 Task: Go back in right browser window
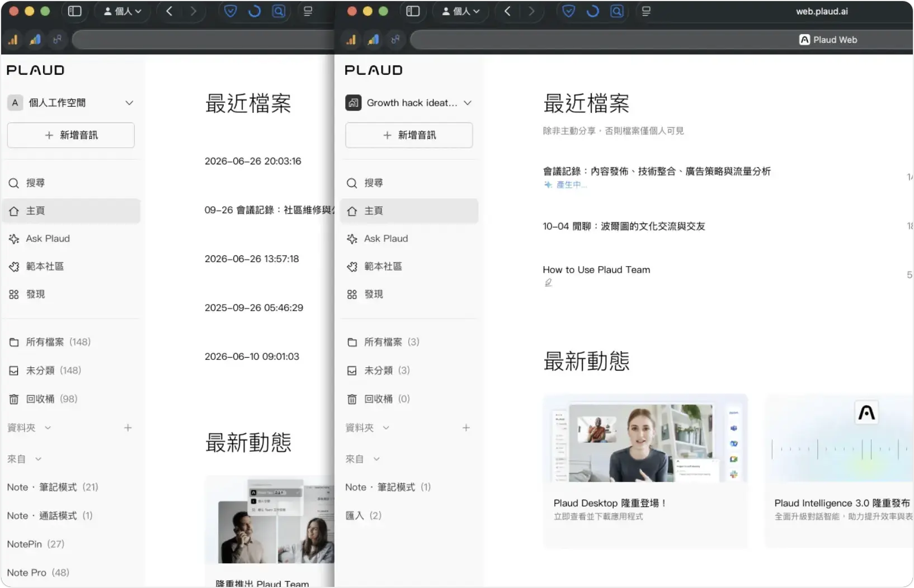[x=507, y=11]
